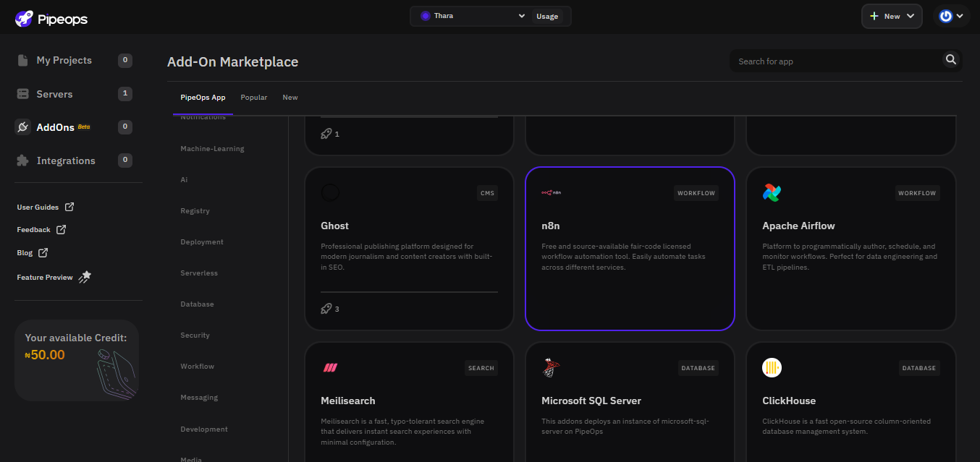980x462 pixels.
Task: Click the Apache Airflow pinwheel logo
Action: pos(772,192)
